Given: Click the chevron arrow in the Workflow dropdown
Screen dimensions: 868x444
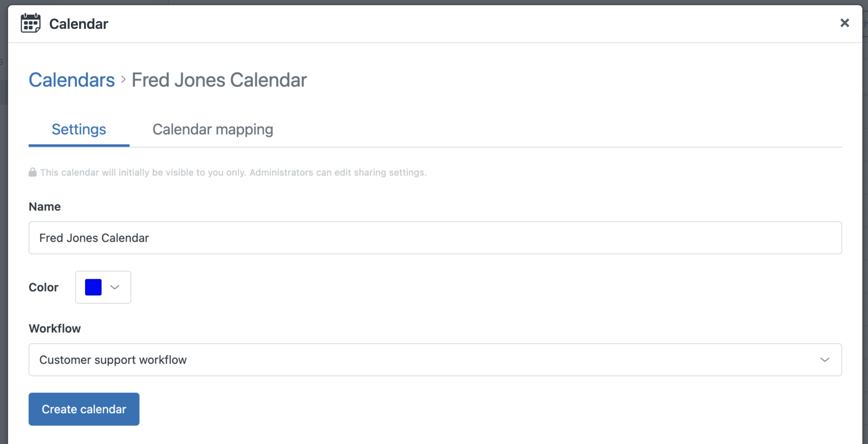Looking at the screenshot, I should point(825,360).
